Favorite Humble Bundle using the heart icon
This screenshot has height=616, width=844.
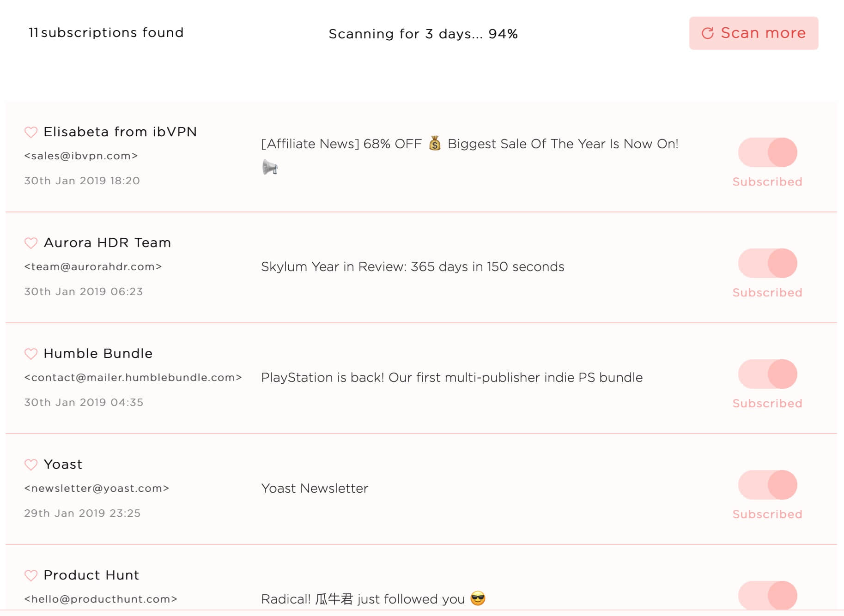click(31, 354)
